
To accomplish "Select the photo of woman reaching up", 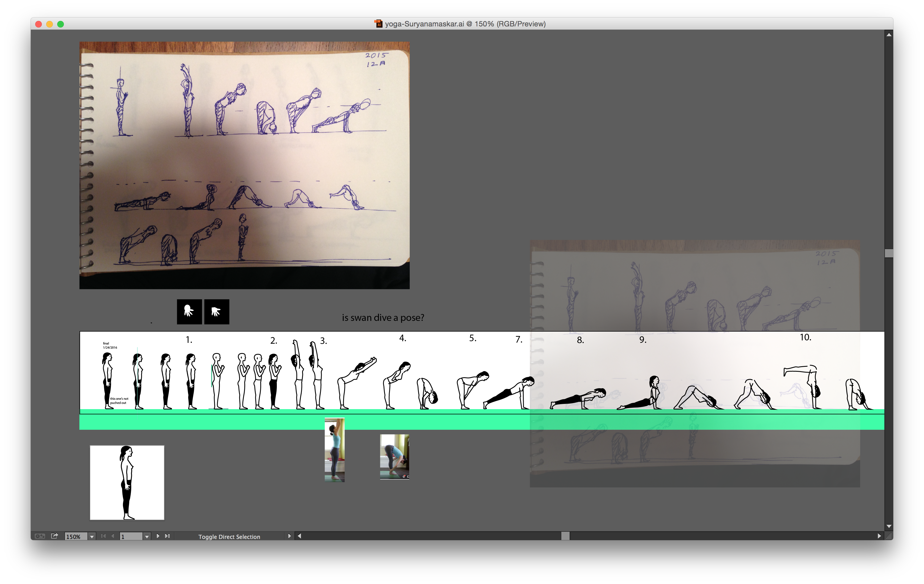I will click(335, 449).
